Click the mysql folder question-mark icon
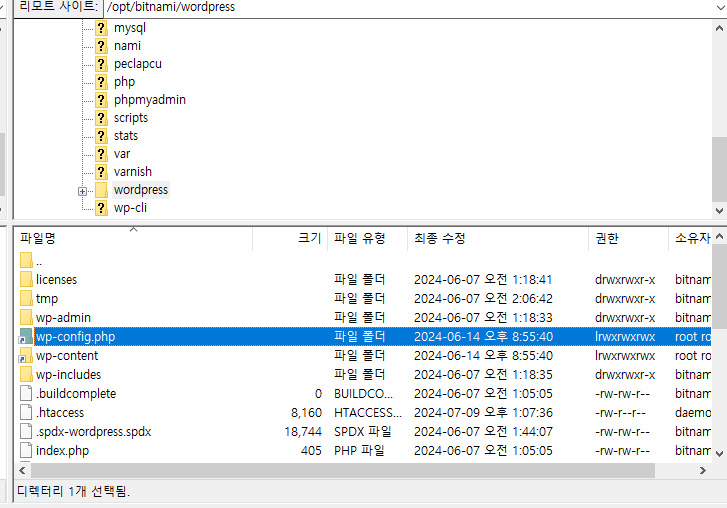 tap(101, 28)
